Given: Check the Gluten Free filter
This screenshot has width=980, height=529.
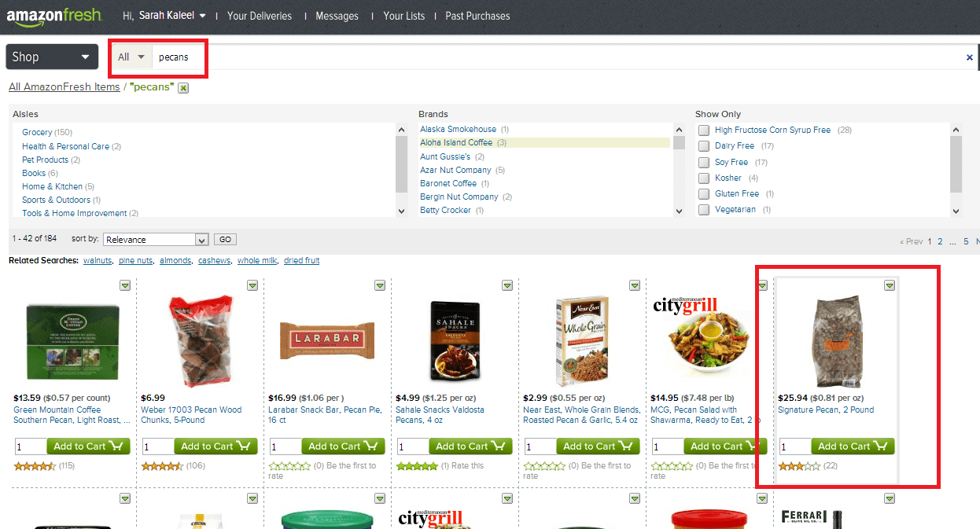Looking at the screenshot, I should point(704,194).
